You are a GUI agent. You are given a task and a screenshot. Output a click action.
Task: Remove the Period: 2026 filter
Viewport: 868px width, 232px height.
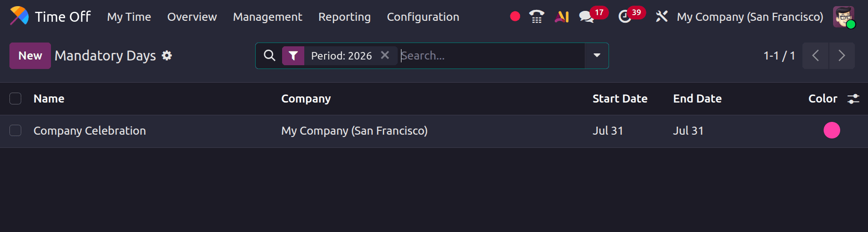[x=385, y=55]
